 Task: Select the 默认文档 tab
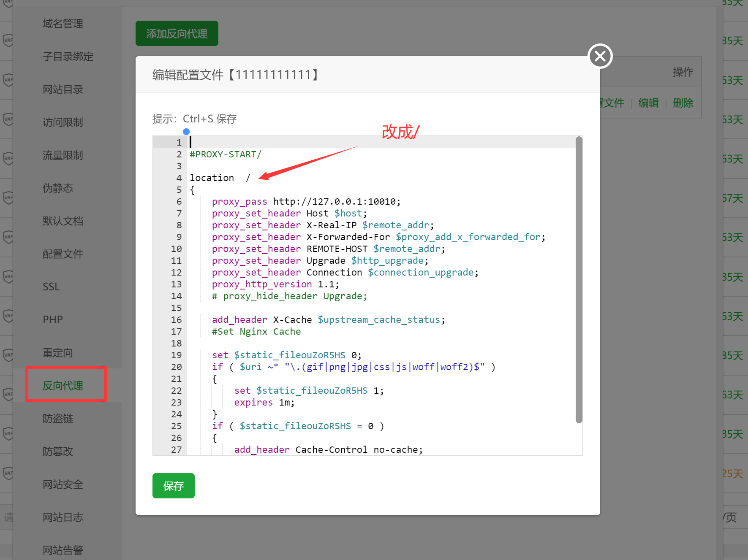[63, 222]
